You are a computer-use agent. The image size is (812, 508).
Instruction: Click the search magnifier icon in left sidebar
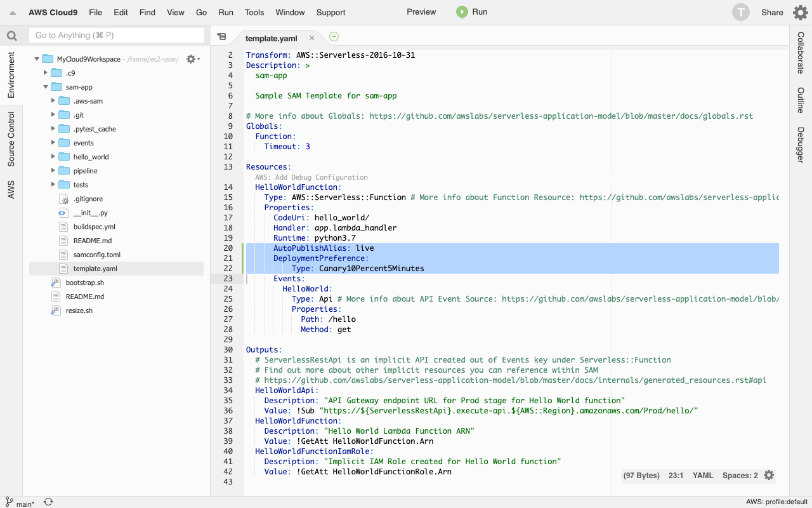[x=11, y=36]
